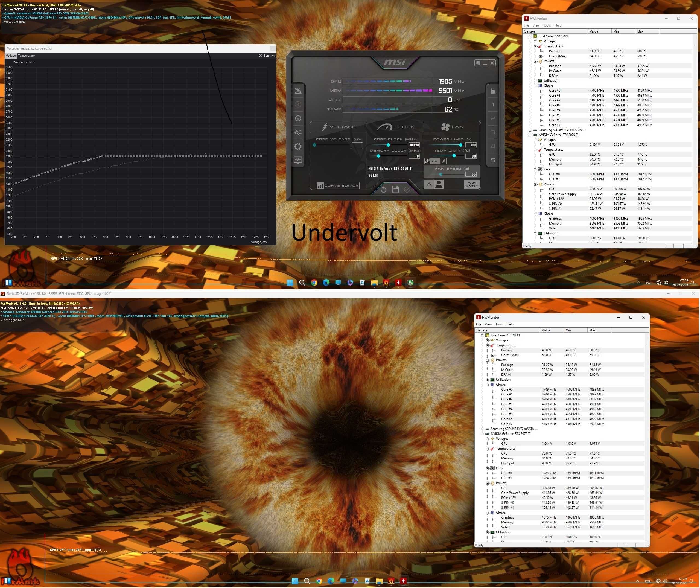Toggle the power and temp limit link icon
Viewport: 700px width, 588px height.
tap(427, 161)
